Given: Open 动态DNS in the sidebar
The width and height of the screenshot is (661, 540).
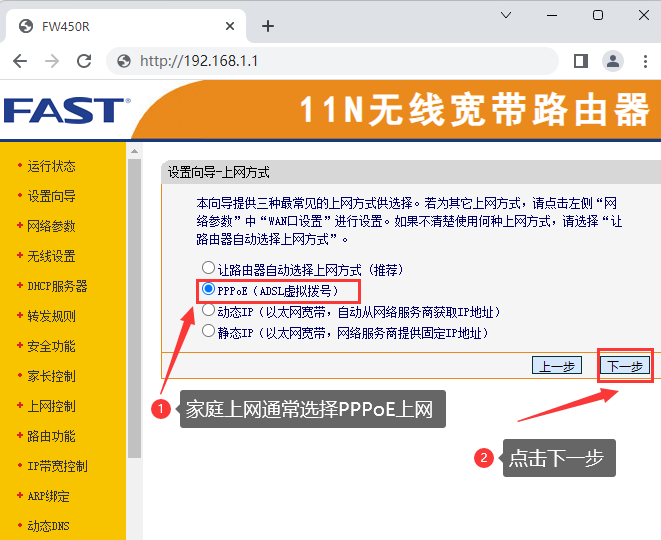Looking at the screenshot, I should point(48,526).
